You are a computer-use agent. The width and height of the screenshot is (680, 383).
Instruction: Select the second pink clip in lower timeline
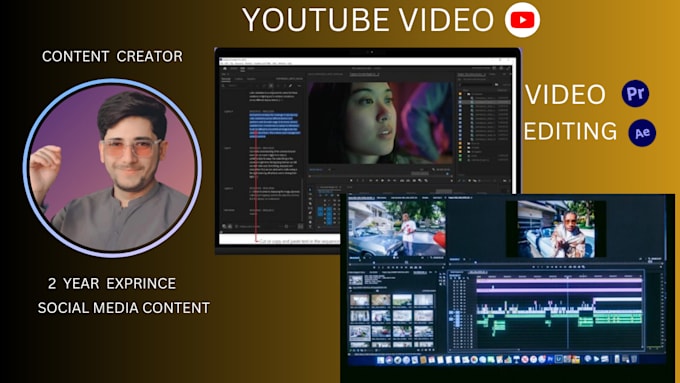[x=559, y=290]
